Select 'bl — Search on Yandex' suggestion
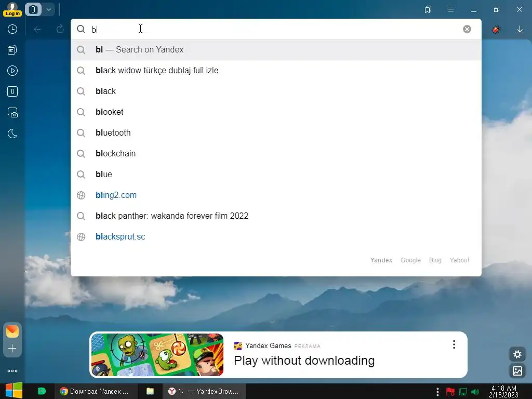532x399 pixels. [x=276, y=50]
